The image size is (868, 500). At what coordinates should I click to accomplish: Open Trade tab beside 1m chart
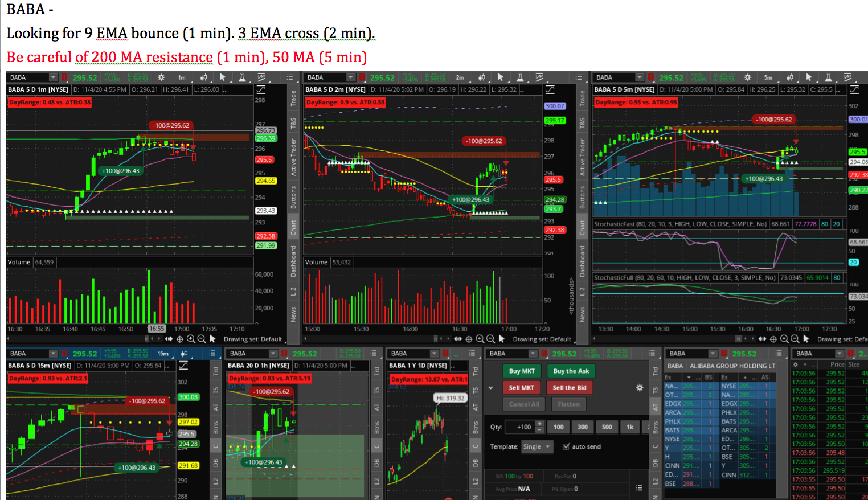tap(293, 98)
